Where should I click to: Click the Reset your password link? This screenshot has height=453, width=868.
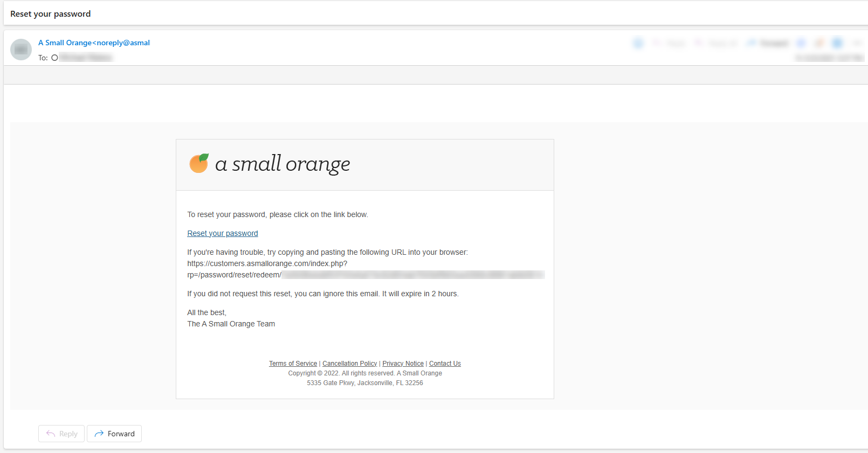pyautogui.click(x=223, y=233)
